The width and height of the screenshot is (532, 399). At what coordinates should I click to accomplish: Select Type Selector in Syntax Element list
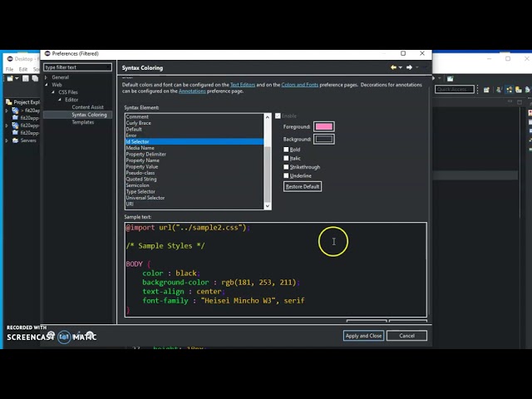point(195,192)
